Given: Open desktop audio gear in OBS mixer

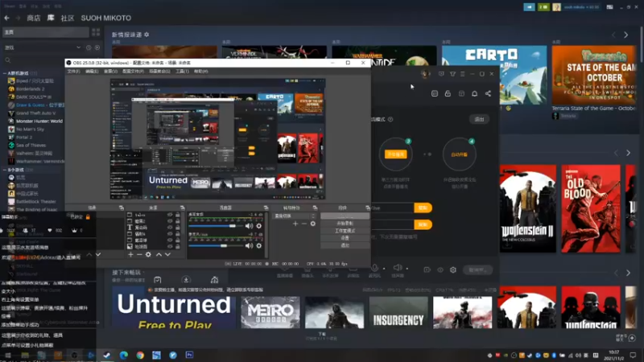Looking at the screenshot, I should tap(258, 226).
